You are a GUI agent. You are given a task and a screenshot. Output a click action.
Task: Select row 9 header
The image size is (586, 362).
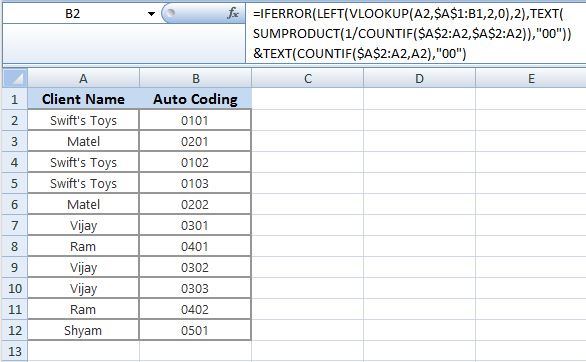[15, 267]
